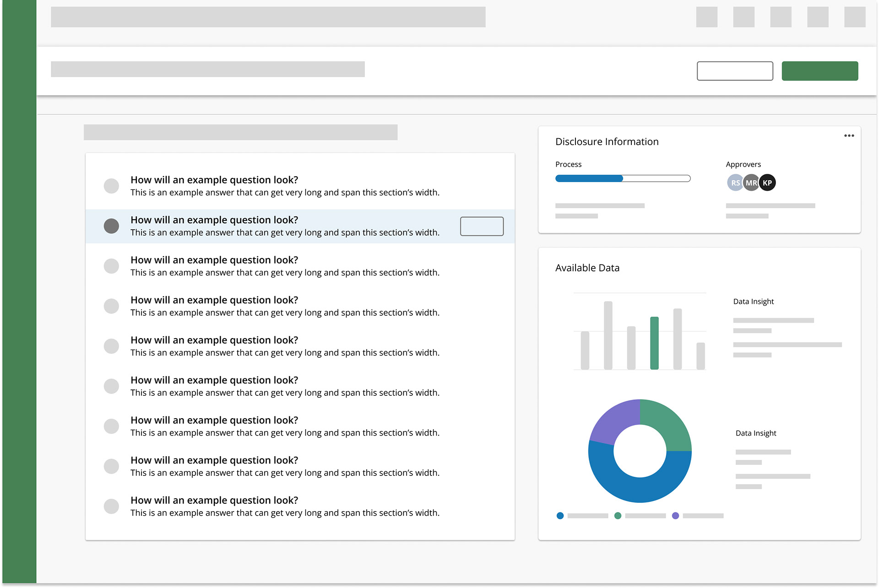Click the middle placeholder icon in top bar

point(781,17)
